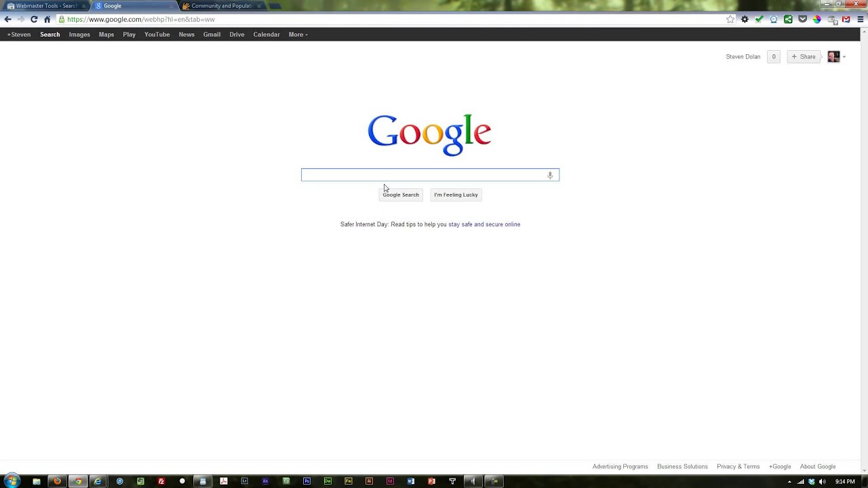
Task: Open Illustrator from the taskbar
Action: click(369, 481)
